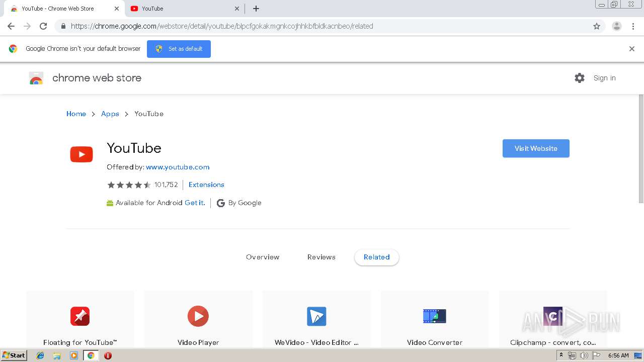This screenshot has height=362, width=644.
Task: Close the second YouTube tab
Action: (x=237, y=9)
